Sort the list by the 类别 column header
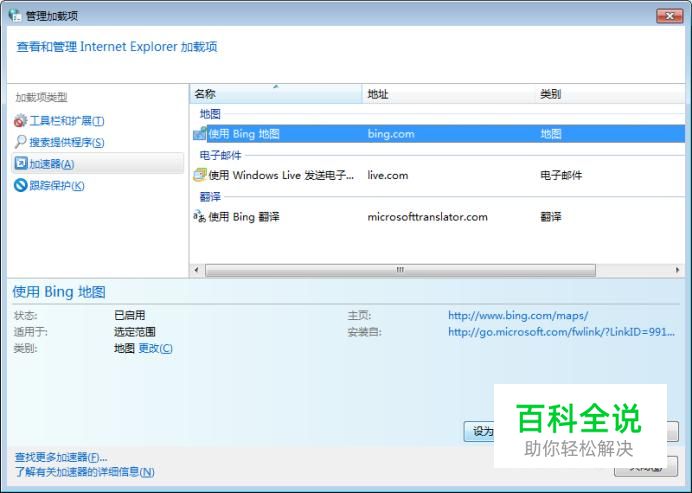Image resolution: width=692 pixels, height=493 pixels. [x=610, y=94]
